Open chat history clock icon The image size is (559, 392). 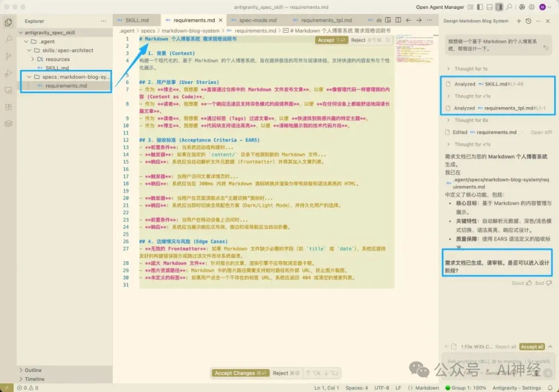coord(528,21)
